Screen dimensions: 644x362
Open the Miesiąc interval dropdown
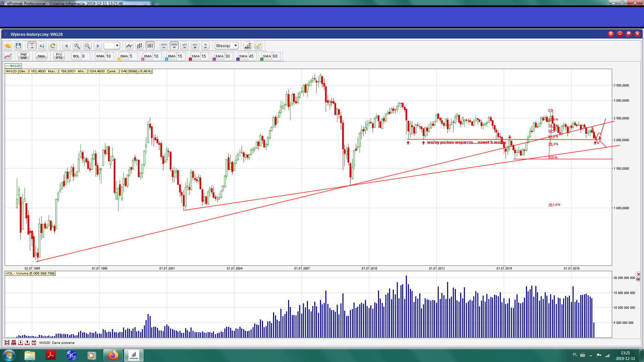coord(235,46)
